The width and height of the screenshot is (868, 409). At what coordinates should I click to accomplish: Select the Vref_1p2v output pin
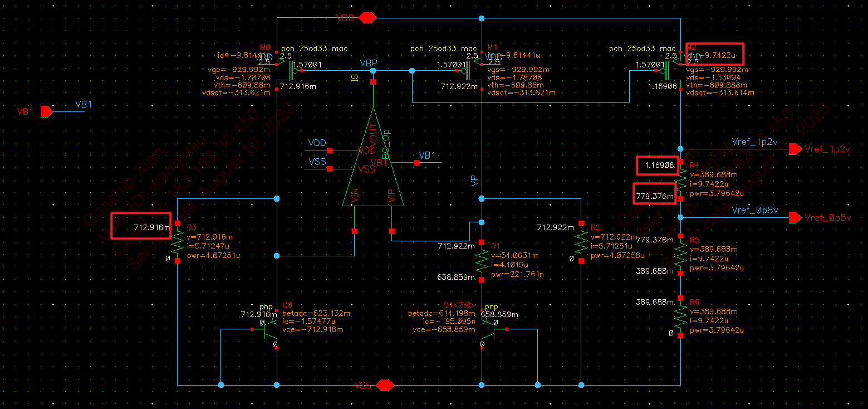(796, 149)
